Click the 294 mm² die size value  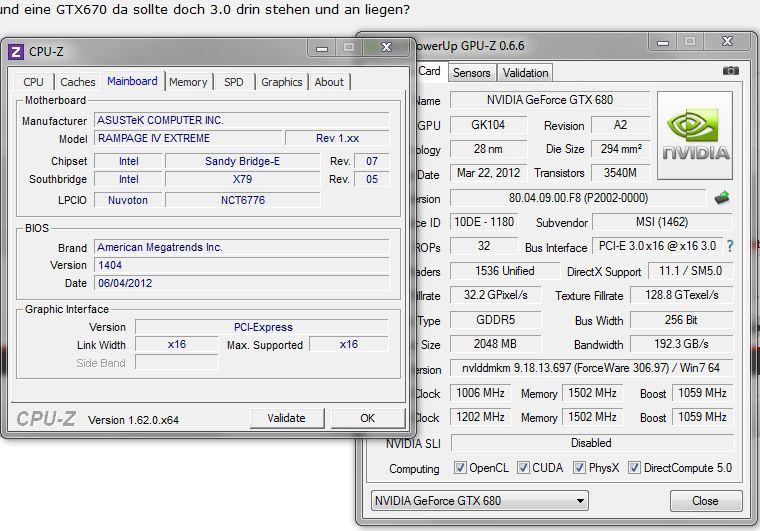tap(620, 149)
